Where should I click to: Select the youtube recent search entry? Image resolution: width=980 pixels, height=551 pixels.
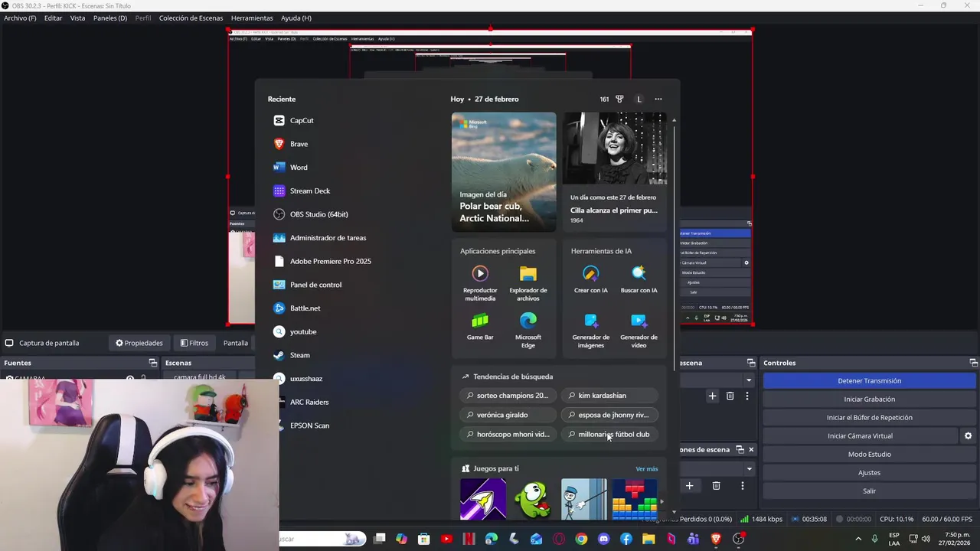(295, 331)
